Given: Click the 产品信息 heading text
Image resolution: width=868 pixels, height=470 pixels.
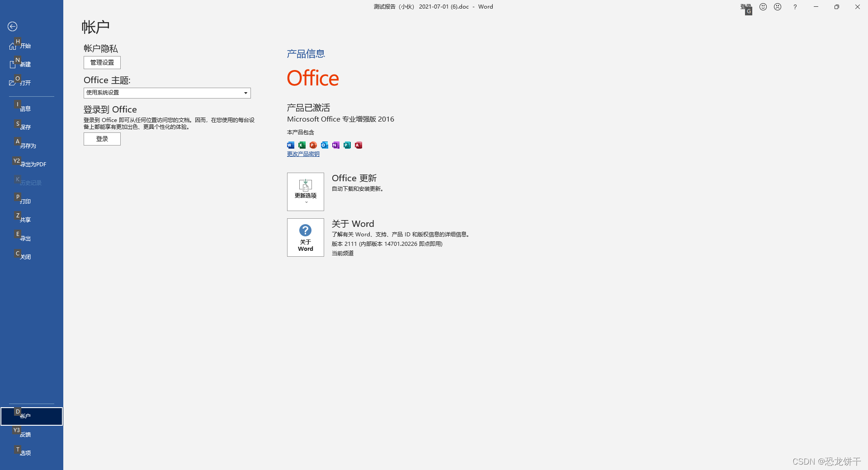Looking at the screenshot, I should point(306,54).
